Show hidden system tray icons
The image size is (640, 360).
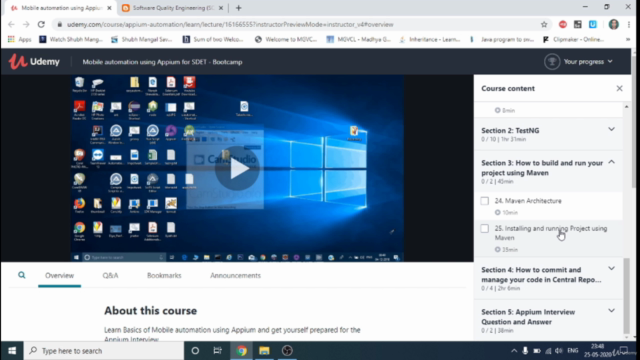[x=514, y=351]
